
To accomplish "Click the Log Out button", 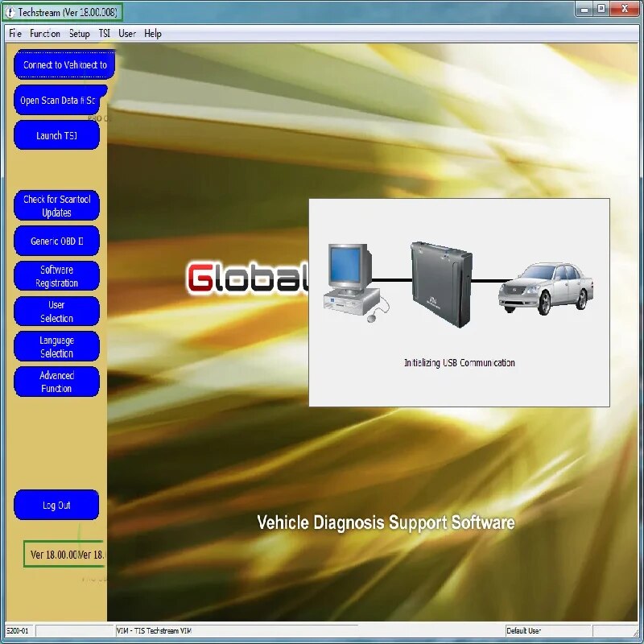I will click(x=56, y=506).
